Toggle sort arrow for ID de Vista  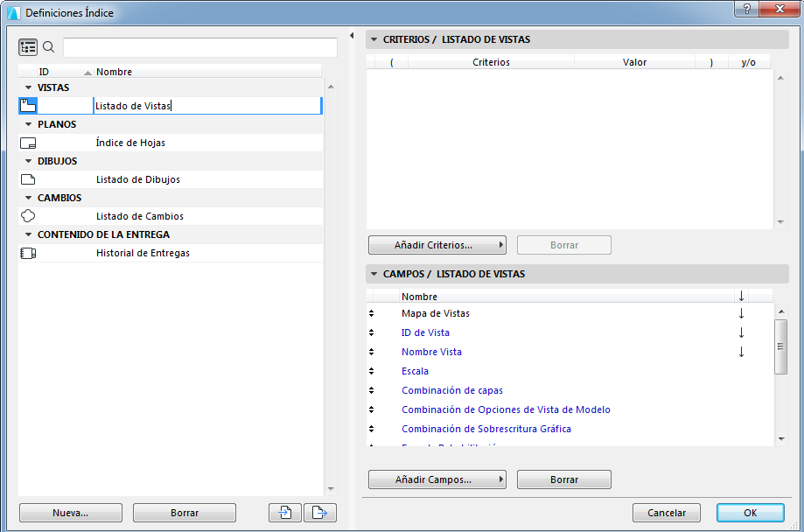coord(741,332)
